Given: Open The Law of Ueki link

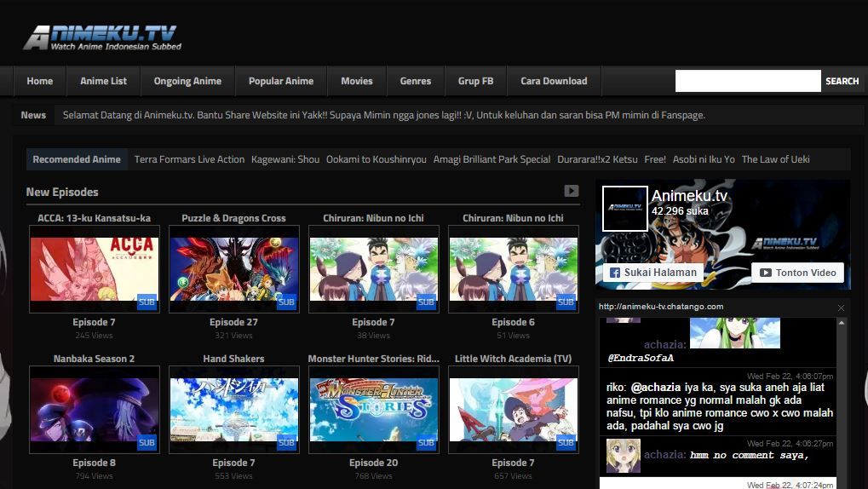Looking at the screenshot, I should click(x=775, y=159).
